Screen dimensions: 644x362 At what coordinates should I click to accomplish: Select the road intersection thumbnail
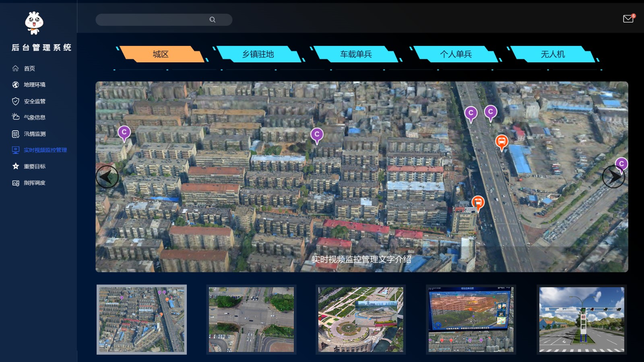pos(251,319)
